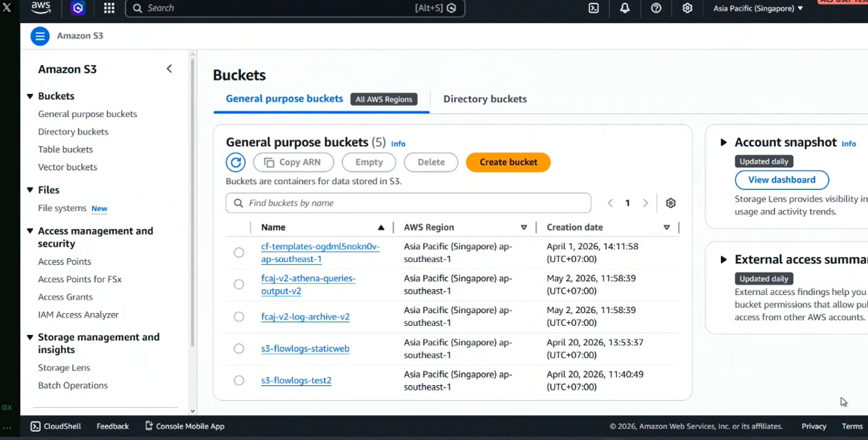Open the s3-flowlogs-test2 bucket link
868x440 pixels.
tap(296, 381)
